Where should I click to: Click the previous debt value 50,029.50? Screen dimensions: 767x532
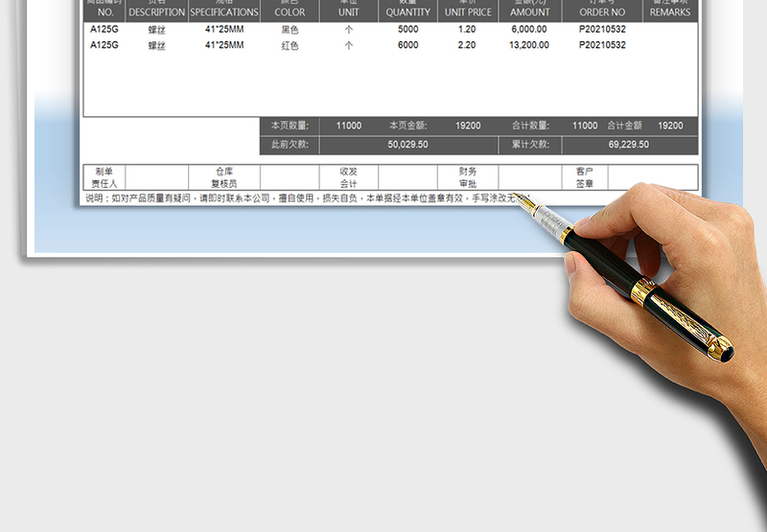tap(407, 145)
